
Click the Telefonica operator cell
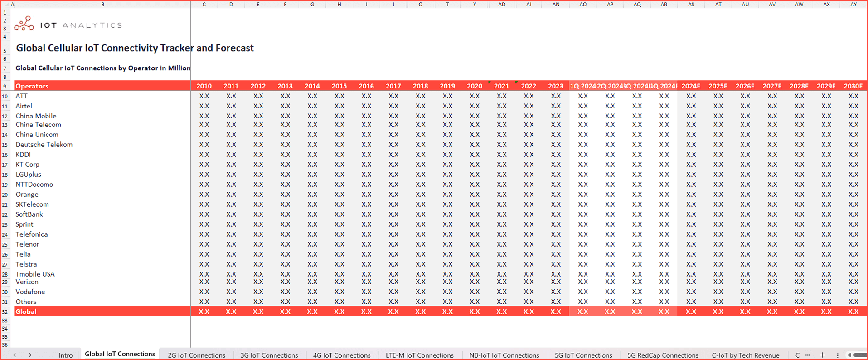click(102, 234)
